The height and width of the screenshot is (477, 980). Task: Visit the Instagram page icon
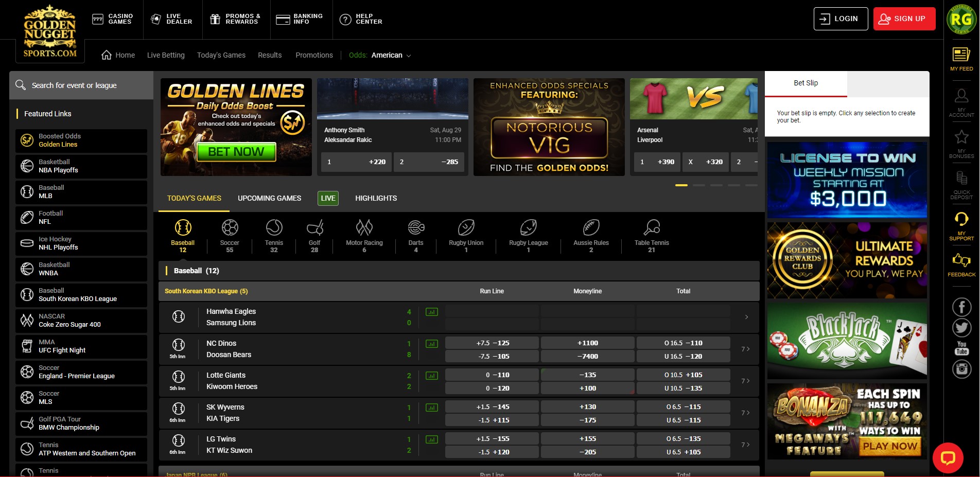[961, 369]
